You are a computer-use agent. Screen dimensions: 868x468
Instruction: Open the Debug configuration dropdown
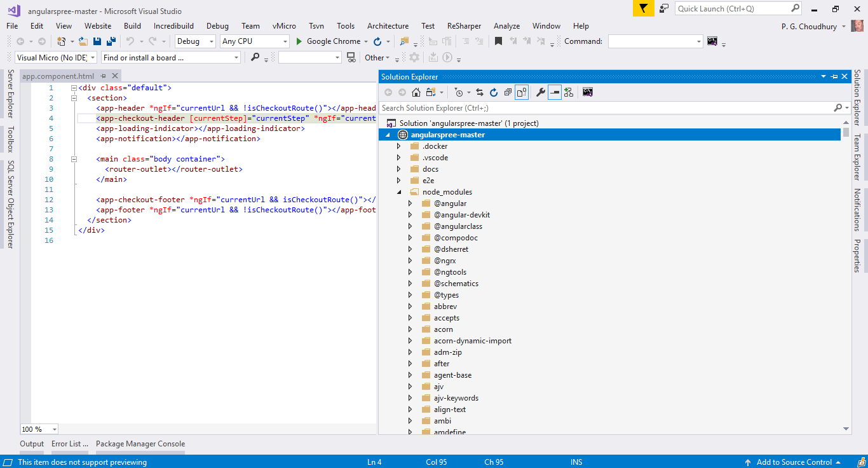(x=195, y=41)
